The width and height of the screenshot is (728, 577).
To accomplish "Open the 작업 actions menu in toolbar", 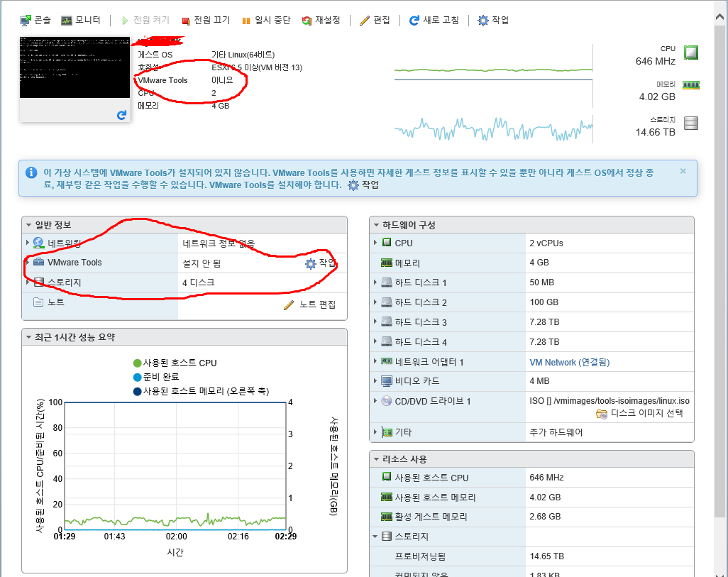I will [x=493, y=20].
